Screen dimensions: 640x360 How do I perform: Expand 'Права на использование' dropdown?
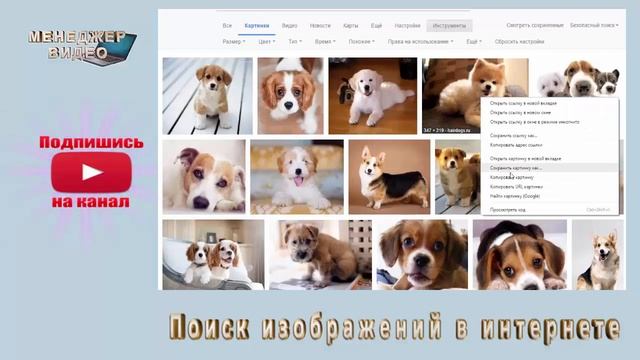[420, 42]
